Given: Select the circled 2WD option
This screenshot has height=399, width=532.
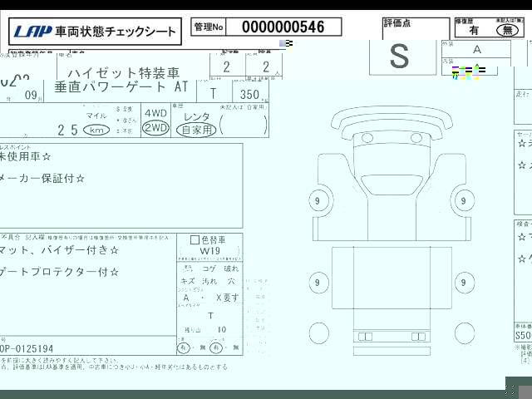Looking at the screenshot, I should point(155,128).
